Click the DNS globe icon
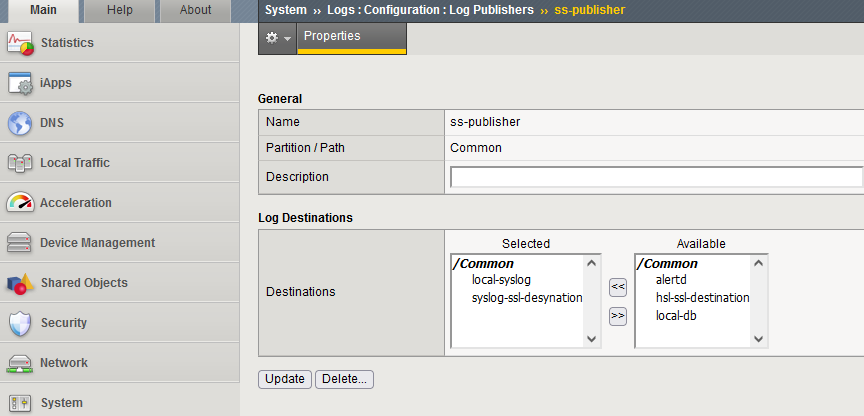 pyautogui.click(x=20, y=123)
